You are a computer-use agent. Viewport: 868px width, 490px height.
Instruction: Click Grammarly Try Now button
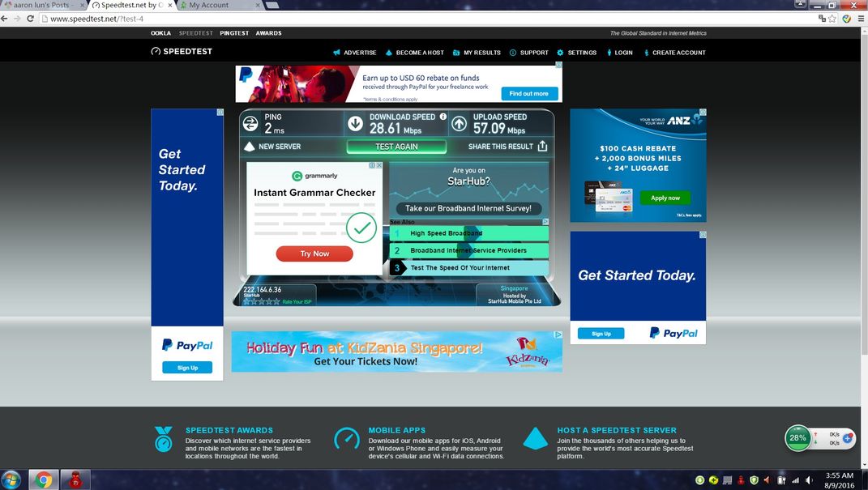(314, 254)
